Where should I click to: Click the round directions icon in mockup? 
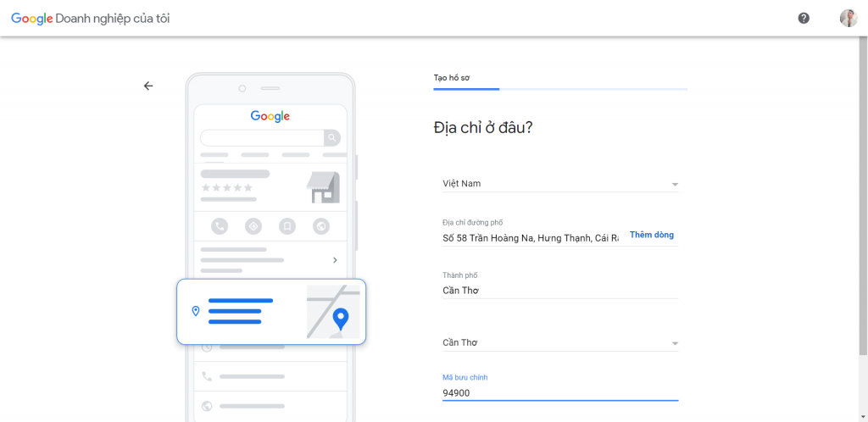(253, 226)
